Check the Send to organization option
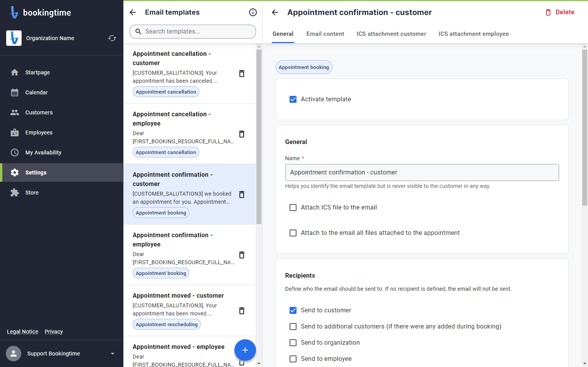Image resolution: width=588 pixels, height=367 pixels. click(293, 343)
